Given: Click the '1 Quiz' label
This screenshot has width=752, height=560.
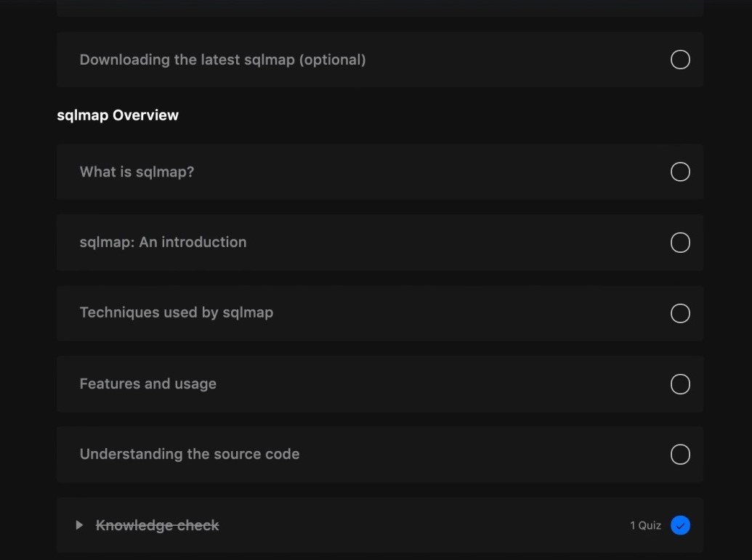Looking at the screenshot, I should pos(645,525).
